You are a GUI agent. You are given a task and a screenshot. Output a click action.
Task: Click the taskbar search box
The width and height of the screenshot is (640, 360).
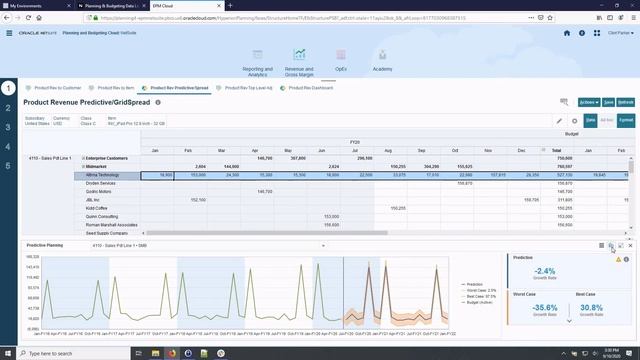pos(73,353)
